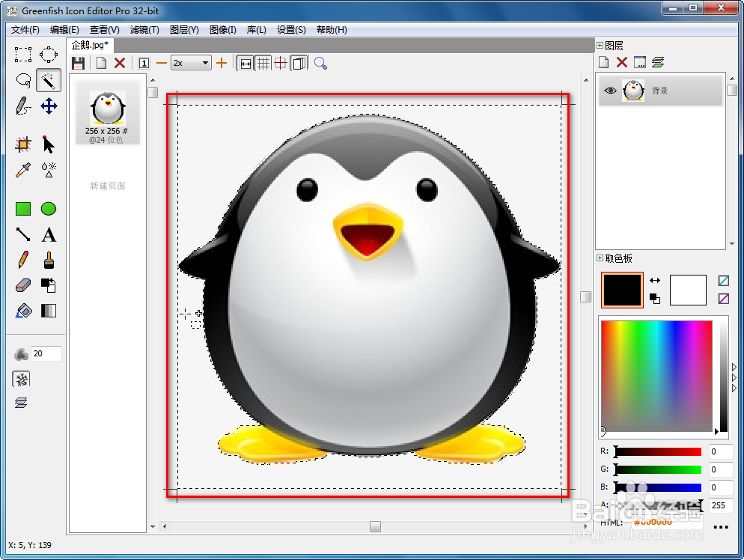Collapse the 取色板 color panel
The image size is (744, 560).
600,258
